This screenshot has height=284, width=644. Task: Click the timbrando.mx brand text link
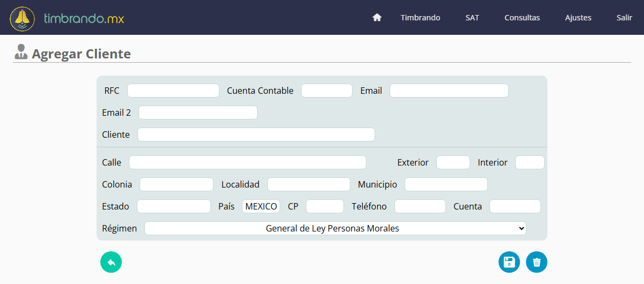84,19
